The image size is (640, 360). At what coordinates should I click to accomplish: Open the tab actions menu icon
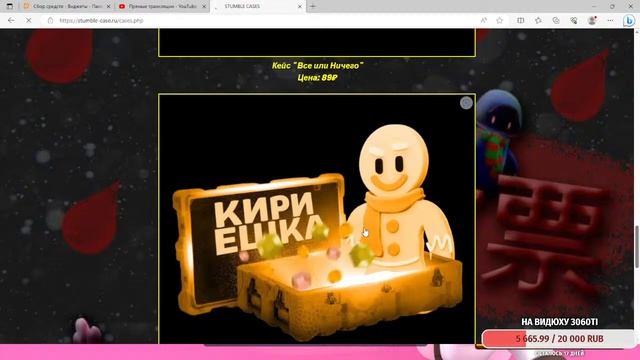coord(9,6)
